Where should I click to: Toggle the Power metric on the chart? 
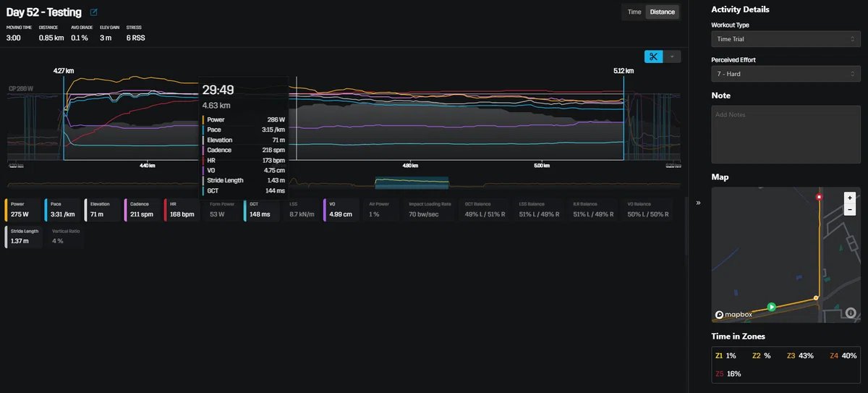pyautogui.click(x=23, y=210)
